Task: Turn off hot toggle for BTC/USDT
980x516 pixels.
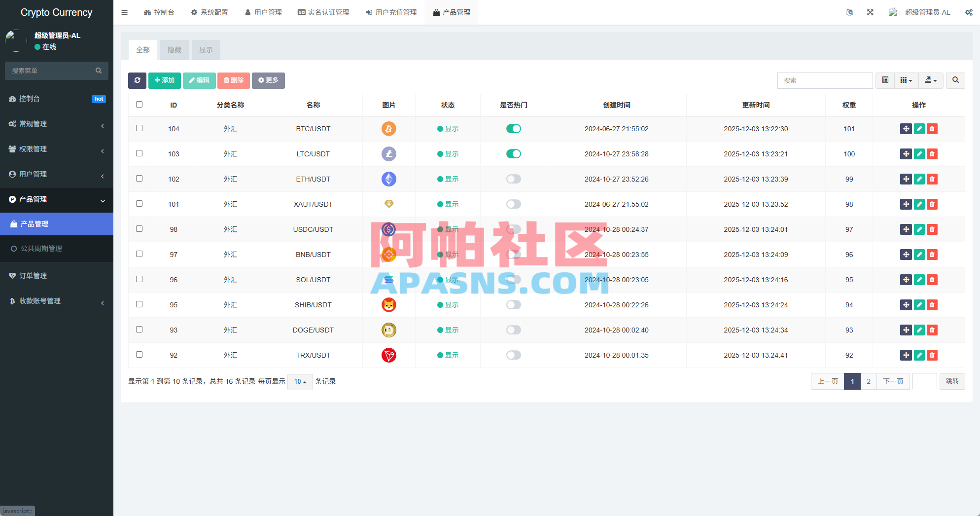Action: [x=514, y=129]
